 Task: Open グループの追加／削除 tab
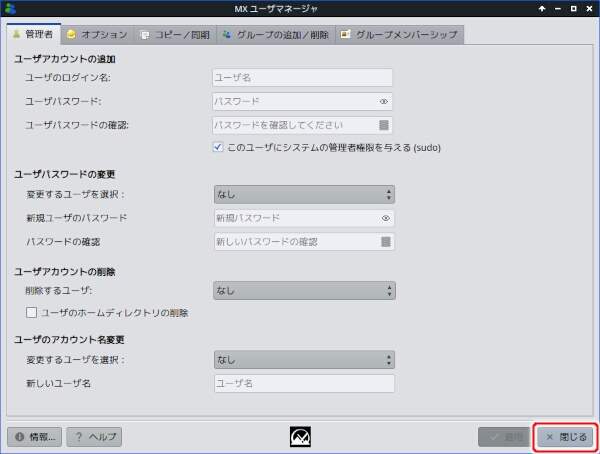[274, 34]
